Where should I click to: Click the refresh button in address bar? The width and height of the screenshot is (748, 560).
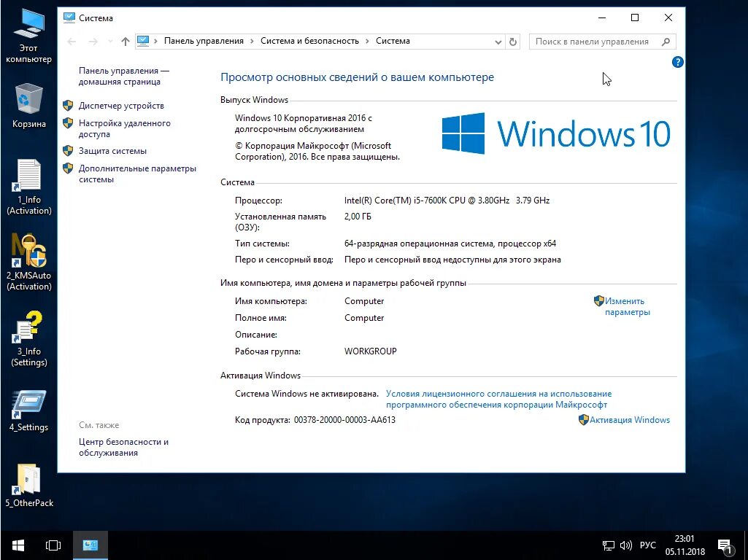[x=513, y=42]
